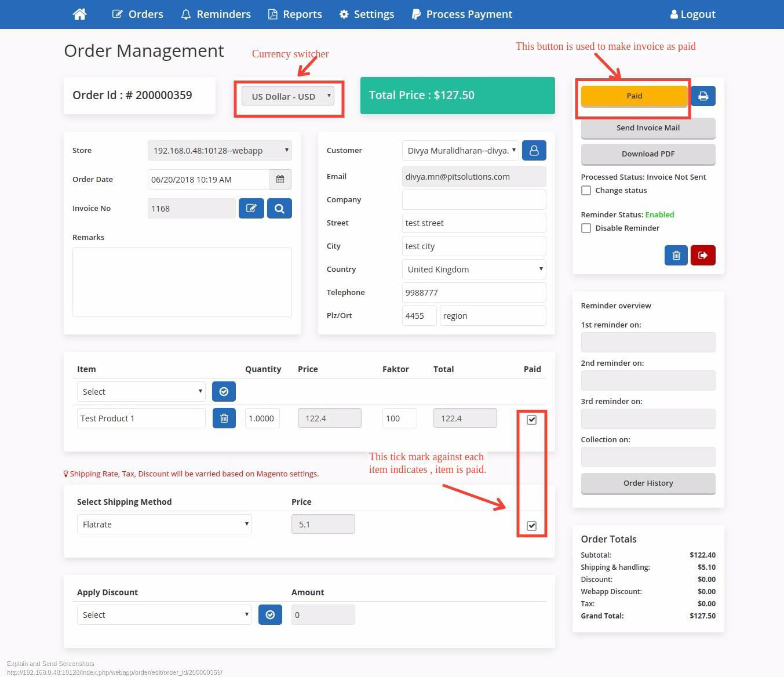The height and width of the screenshot is (677, 784).
Task: Open the Flatrate shipping method dropdown
Action: click(x=164, y=525)
